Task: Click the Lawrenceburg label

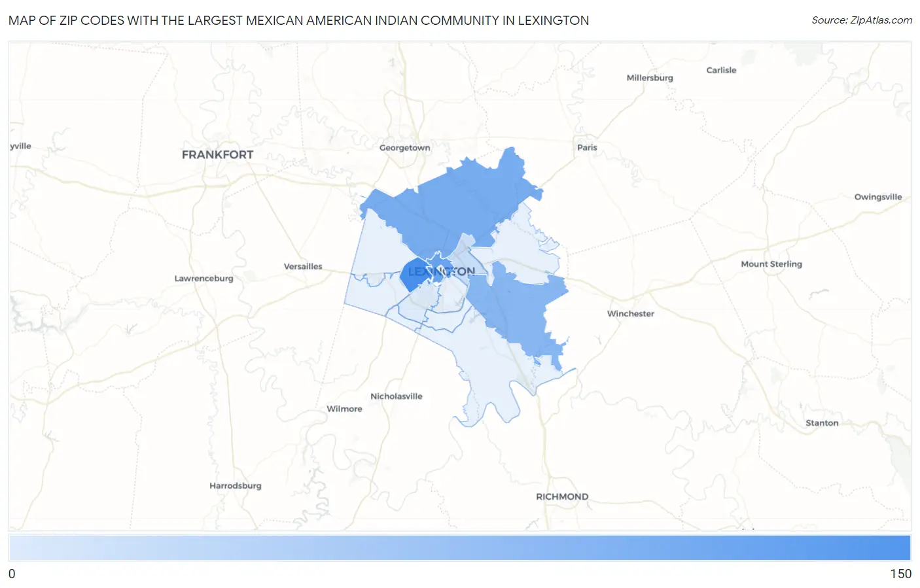Action: point(203,279)
